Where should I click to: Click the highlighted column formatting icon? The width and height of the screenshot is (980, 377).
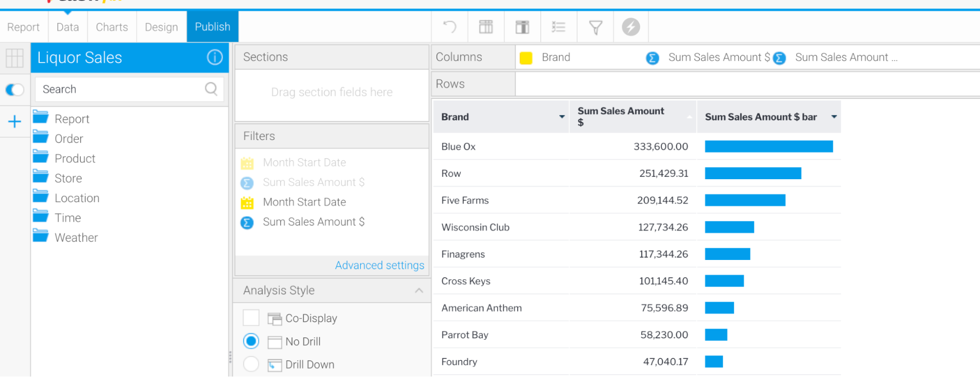522,26
